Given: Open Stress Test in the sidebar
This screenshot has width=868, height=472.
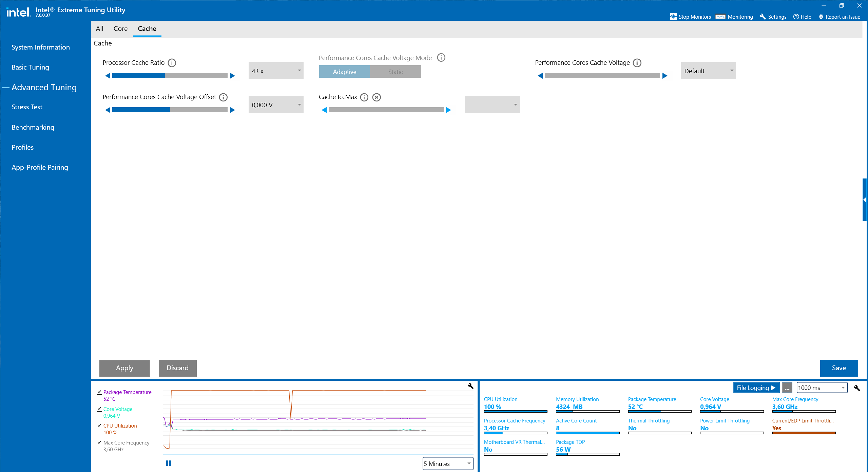Looking at the screenshot, I should tap(27, 107).
